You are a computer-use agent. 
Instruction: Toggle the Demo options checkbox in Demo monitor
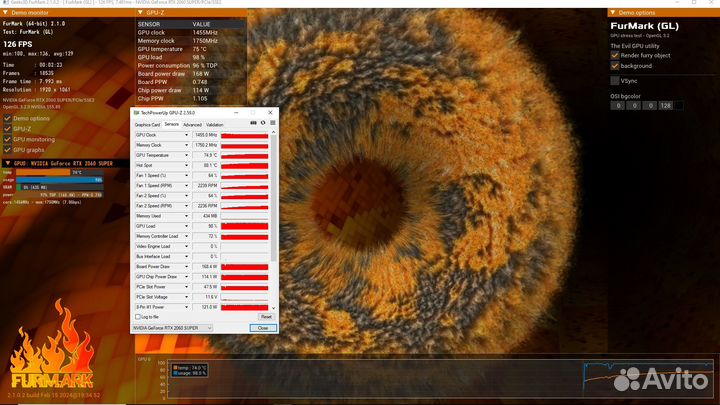click(7, 118)
